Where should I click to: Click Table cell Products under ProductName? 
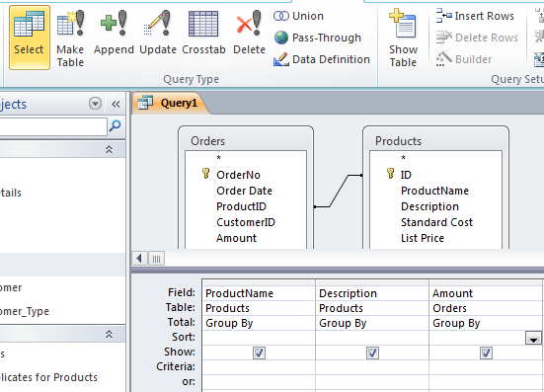pyautogui.click(x=259, y=308)
